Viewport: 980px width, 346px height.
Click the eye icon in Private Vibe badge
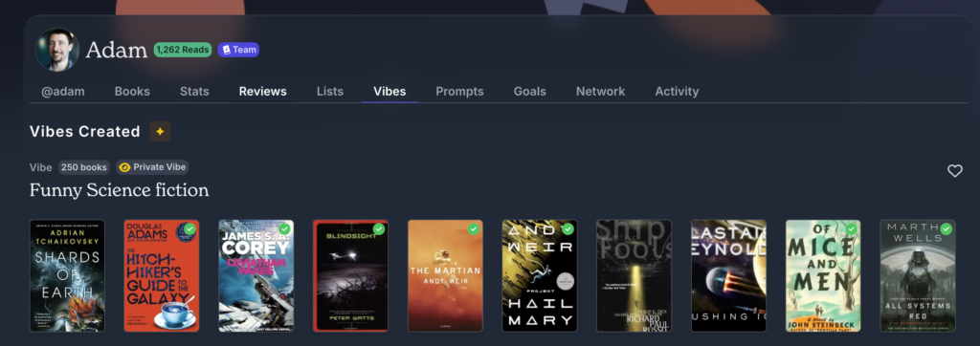124,167
